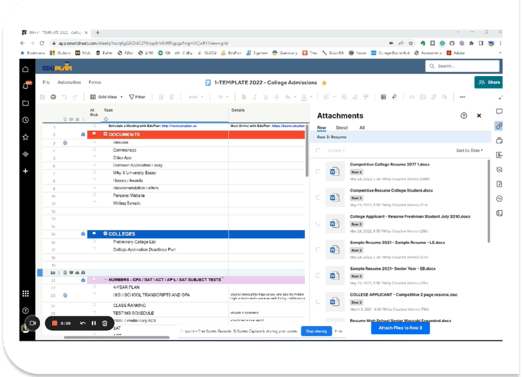Click the Share button
Viewport: 522px width, 377px height.
click(x=489, y=82)
